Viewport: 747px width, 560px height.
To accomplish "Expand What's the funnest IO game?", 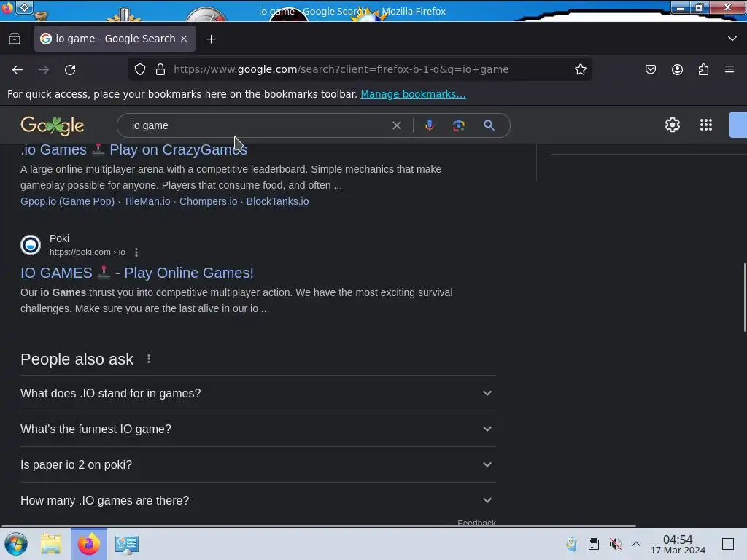I will click(x=258, y=429).
